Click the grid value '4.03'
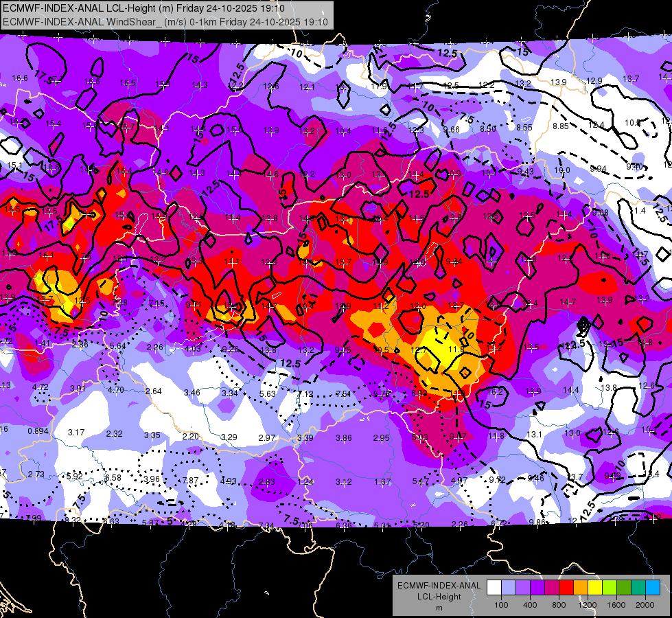This screenshot has height=618, width=672. click(x=193, y=348)
